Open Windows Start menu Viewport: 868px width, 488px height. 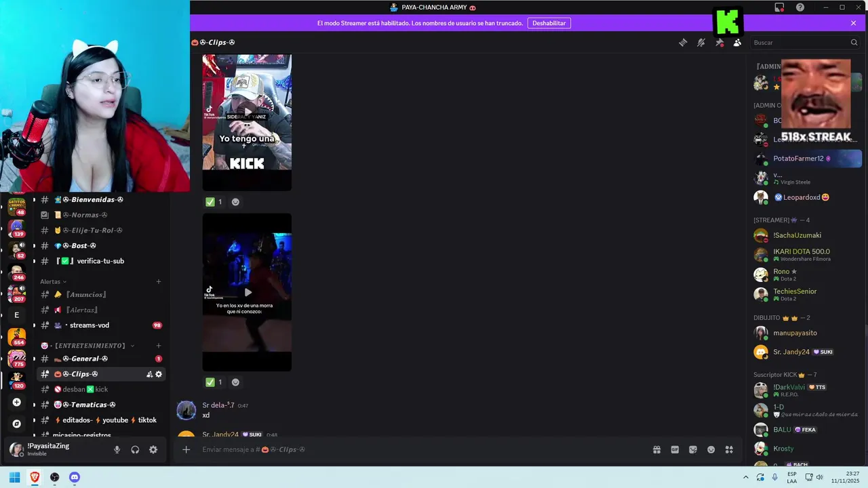tap(14, 477)
